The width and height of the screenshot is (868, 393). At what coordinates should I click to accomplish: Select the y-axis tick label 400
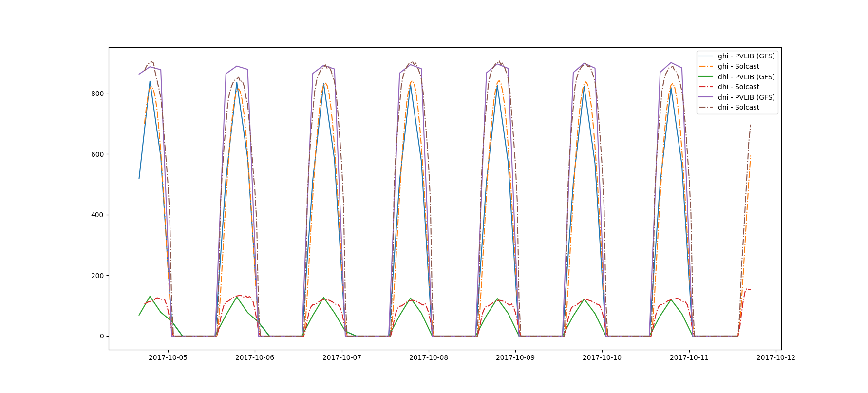pos(98,215)
